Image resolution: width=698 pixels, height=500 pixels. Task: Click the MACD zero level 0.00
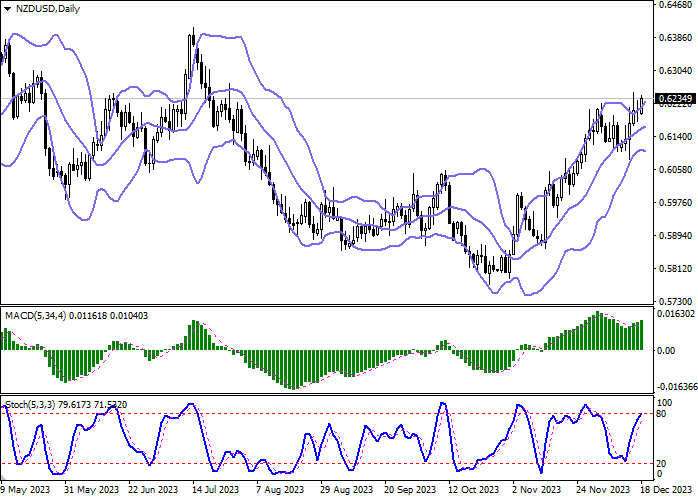[666, 351]
